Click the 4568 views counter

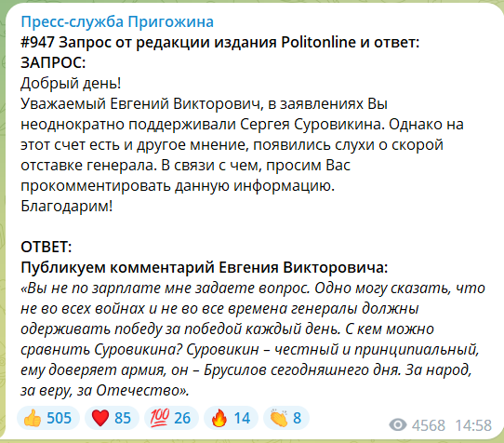tap(429, 425)
